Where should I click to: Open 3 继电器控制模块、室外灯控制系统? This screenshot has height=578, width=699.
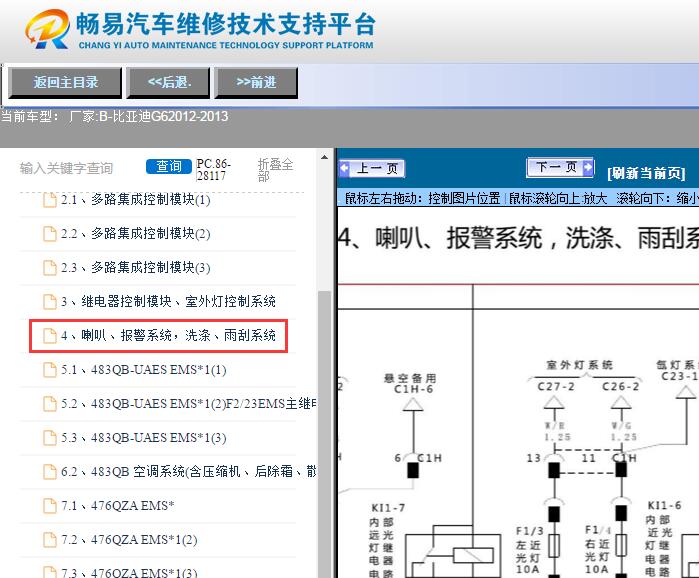tap(168, 302)
